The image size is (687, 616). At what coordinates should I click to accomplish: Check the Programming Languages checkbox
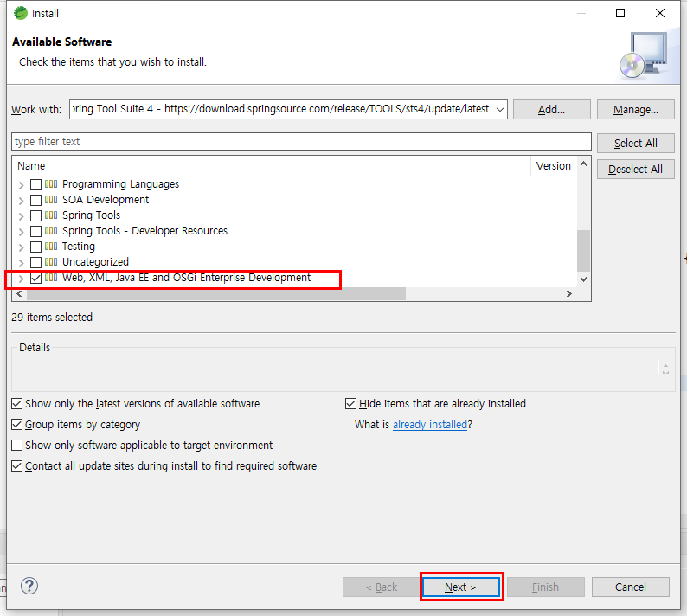coord(36,184)
